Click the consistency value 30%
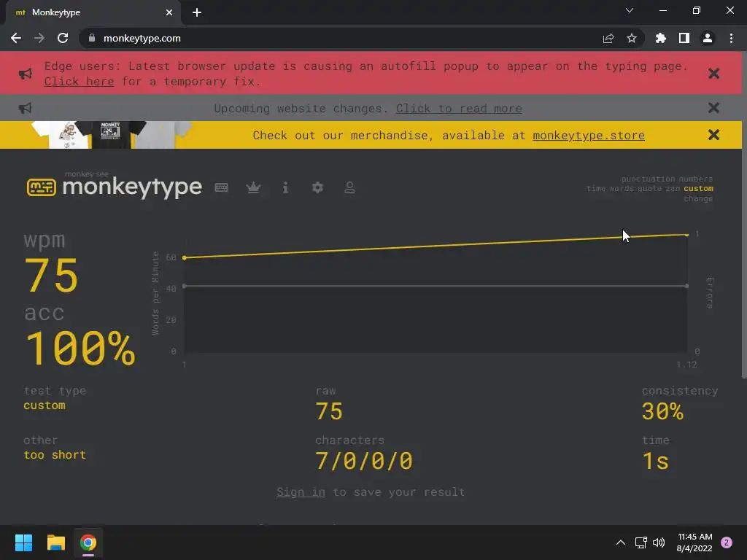Viewport: 747px width, 560px height. (x=662, y=411)
